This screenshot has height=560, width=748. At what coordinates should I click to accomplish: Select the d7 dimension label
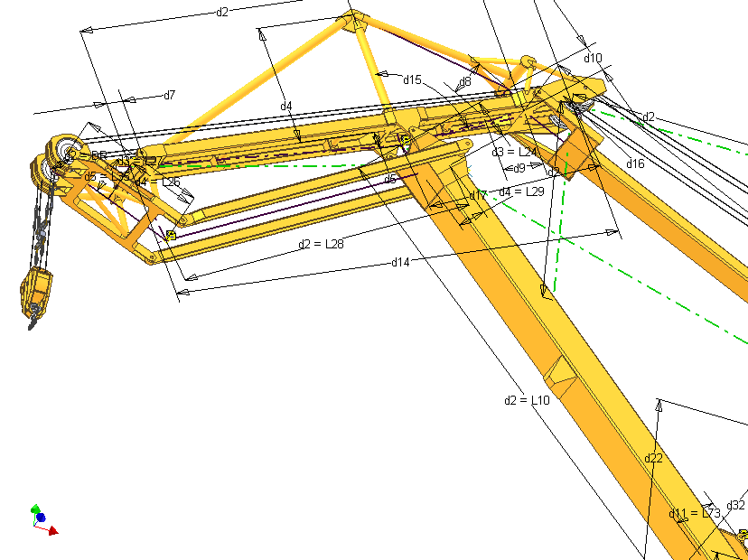pos(169,95)
